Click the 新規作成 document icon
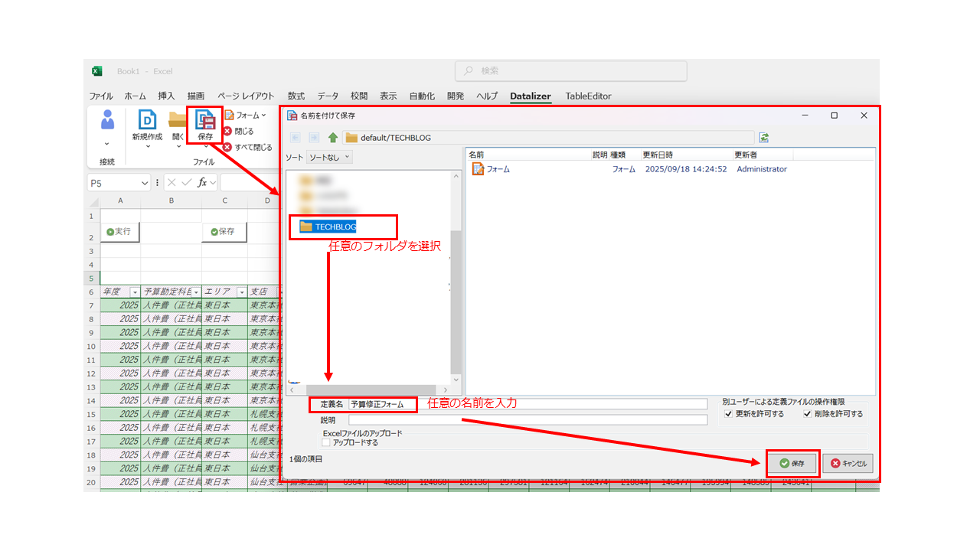The height and width of the screenshot is (551, 980). click(146, 120)
